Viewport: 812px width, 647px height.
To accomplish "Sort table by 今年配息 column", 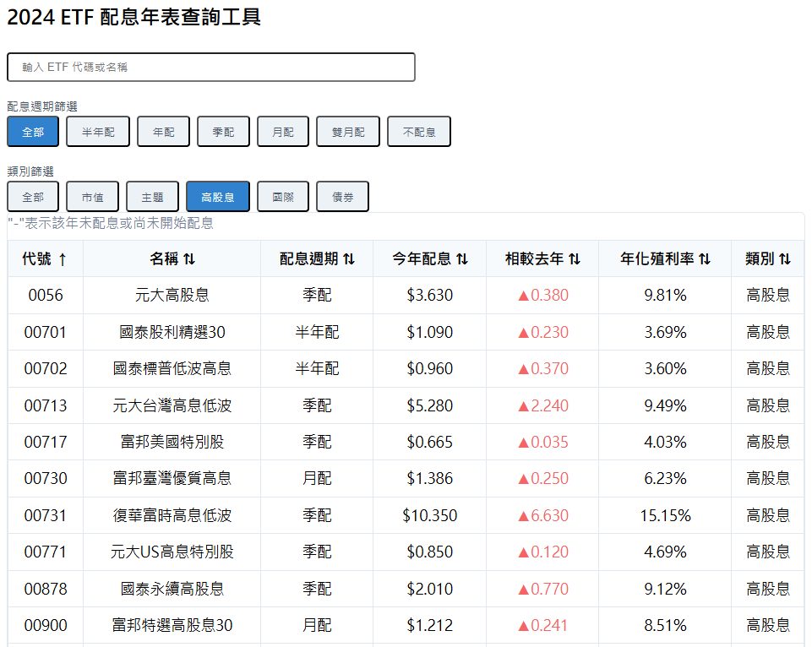I will point(430,258).
